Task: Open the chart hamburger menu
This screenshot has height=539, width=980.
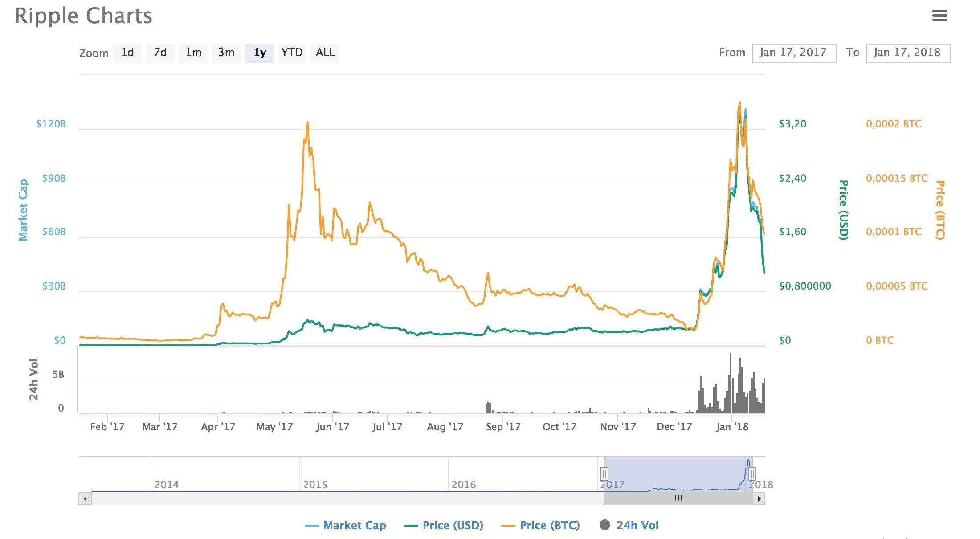Action: pyautogui.click(x=939, y=16)
